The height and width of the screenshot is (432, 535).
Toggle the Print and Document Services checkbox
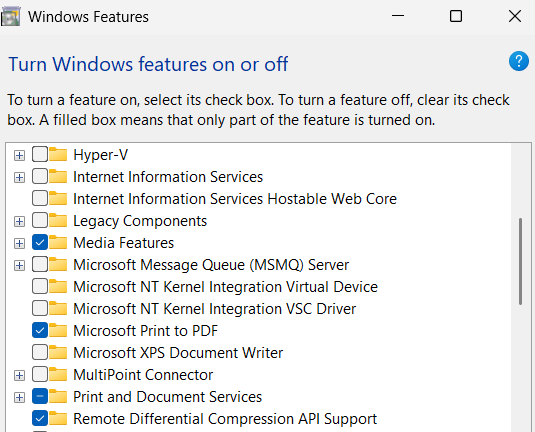[x=40, y=397]
